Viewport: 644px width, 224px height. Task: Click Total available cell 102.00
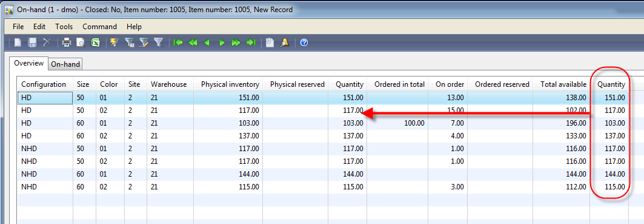point(562,110)
